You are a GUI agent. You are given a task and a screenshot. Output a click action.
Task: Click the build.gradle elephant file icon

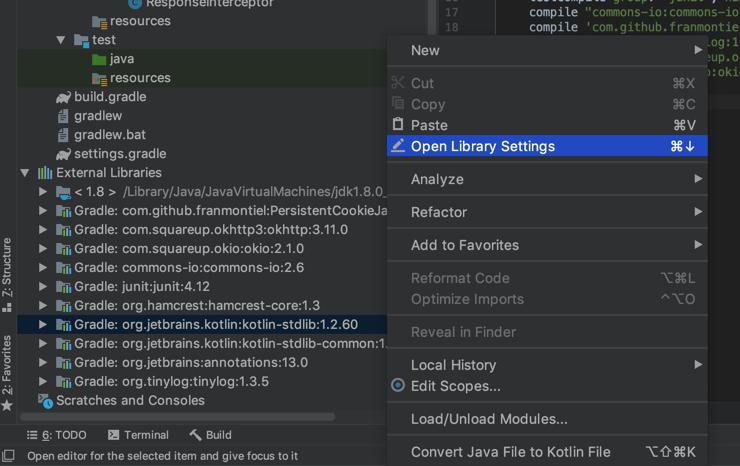click(x=63, y=97)
